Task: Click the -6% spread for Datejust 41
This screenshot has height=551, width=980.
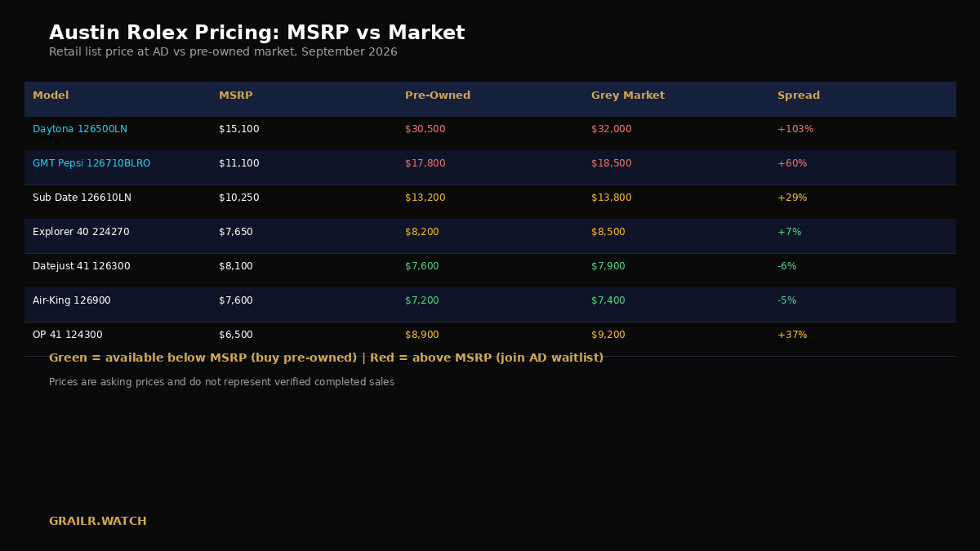Action: [x=787, y=266]
